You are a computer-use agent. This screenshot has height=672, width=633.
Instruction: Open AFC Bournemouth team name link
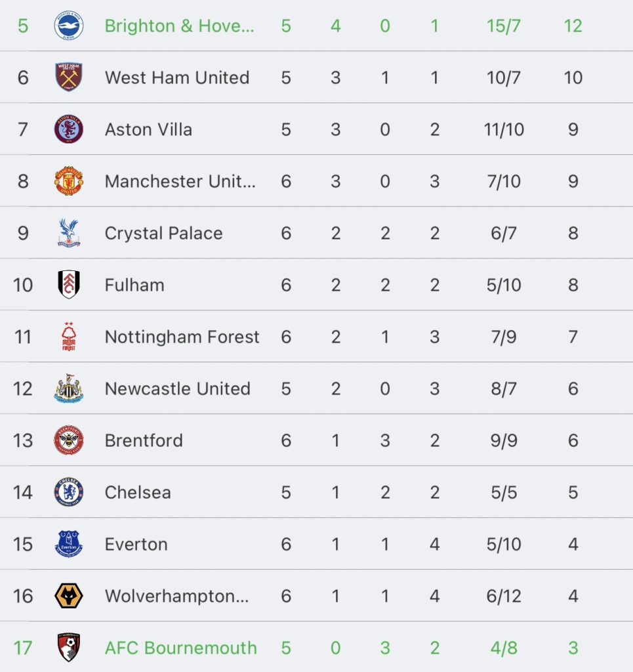tap(180, 648)
